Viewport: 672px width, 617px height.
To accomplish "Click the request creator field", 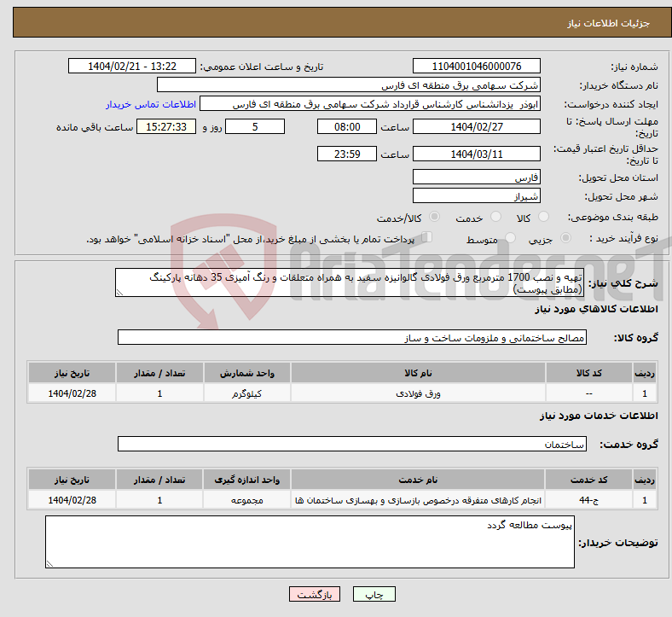I will click(370, 104).
